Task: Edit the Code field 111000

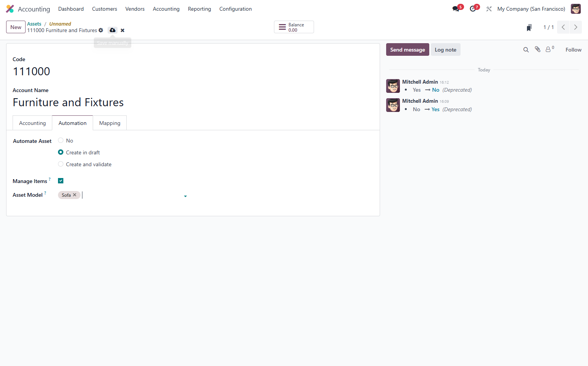Action: tap(31, 71)
